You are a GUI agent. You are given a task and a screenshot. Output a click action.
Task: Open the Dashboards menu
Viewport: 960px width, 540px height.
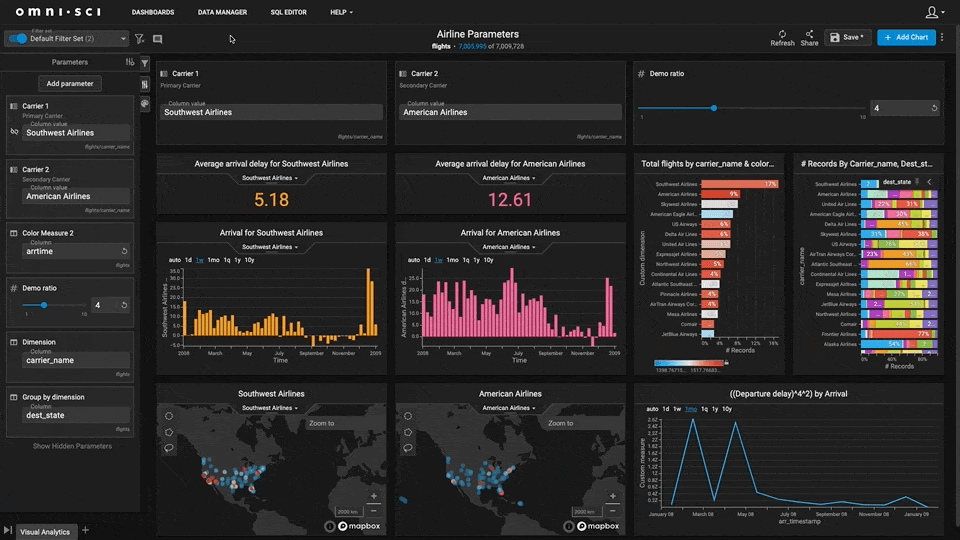[x=152, y=12]
